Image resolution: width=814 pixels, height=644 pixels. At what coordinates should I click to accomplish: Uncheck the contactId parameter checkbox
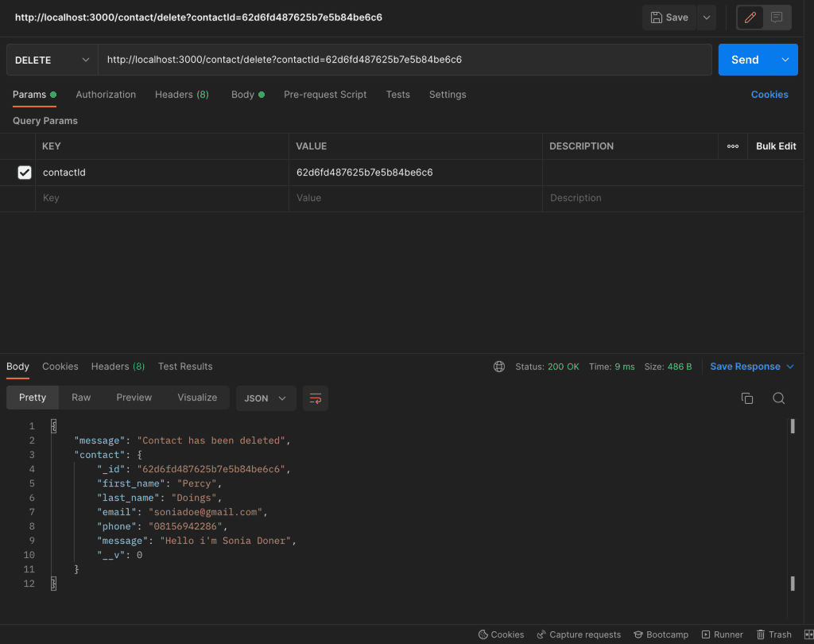[x=25, y=173]
